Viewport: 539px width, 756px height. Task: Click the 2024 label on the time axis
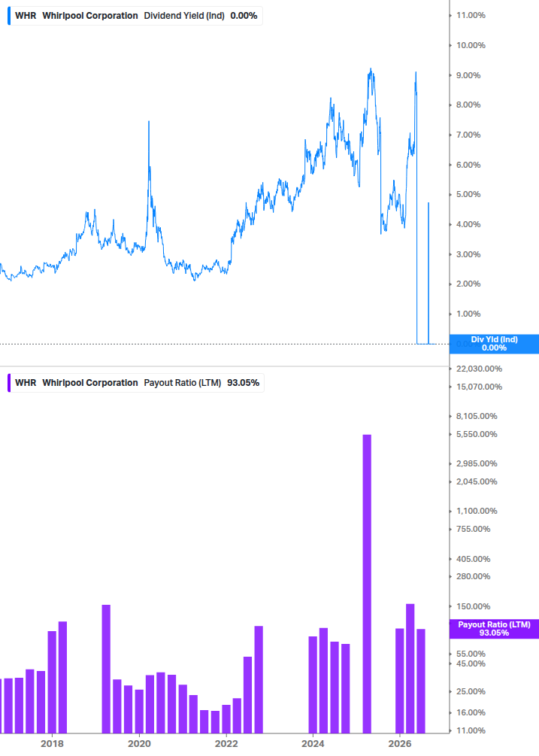(x=313, y=744)
